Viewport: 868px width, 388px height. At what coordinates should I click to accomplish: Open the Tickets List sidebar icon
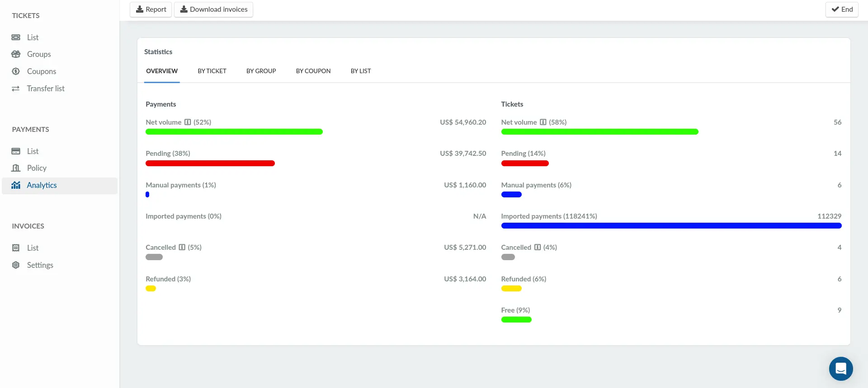click(16, 37)
